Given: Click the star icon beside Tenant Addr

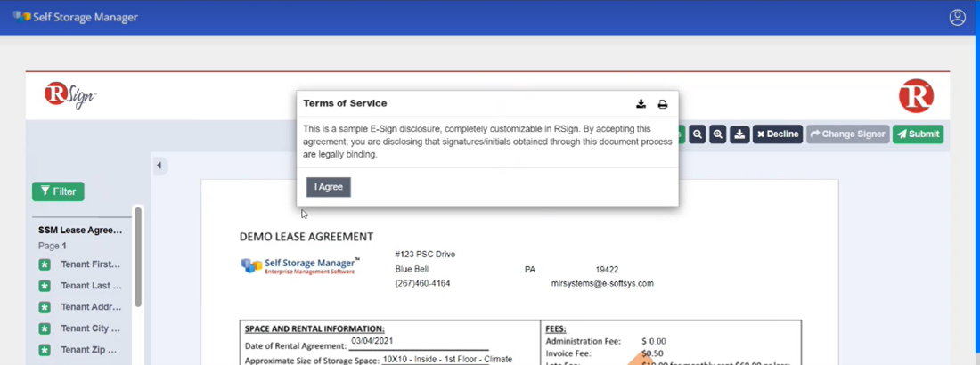Looking at the screenshot, I should pyautogui.click(x=45, y=307).
